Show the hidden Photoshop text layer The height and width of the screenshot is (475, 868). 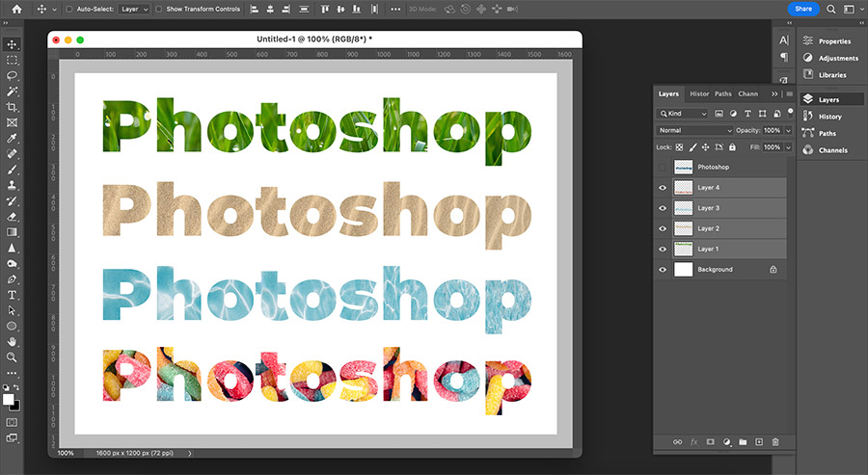(x=662, y=167)
